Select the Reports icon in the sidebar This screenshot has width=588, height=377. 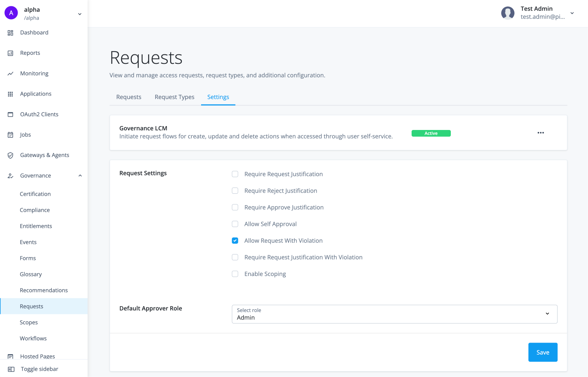point(11,53)
